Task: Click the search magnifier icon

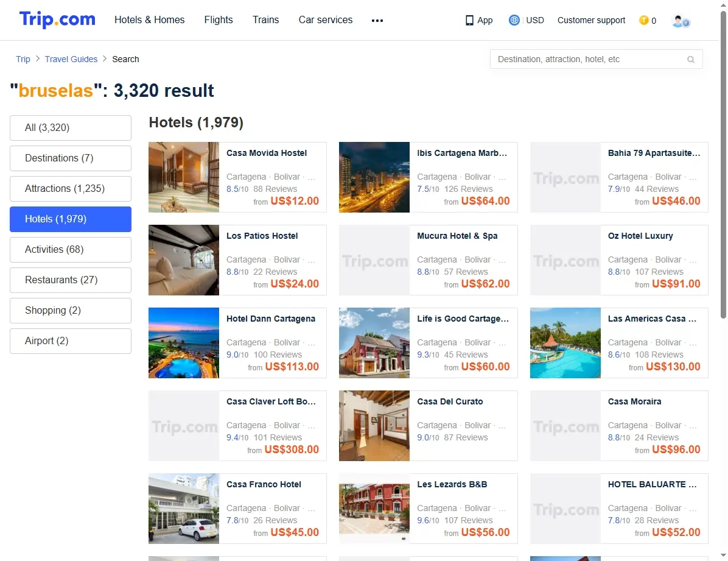Action: click(691, 60)
